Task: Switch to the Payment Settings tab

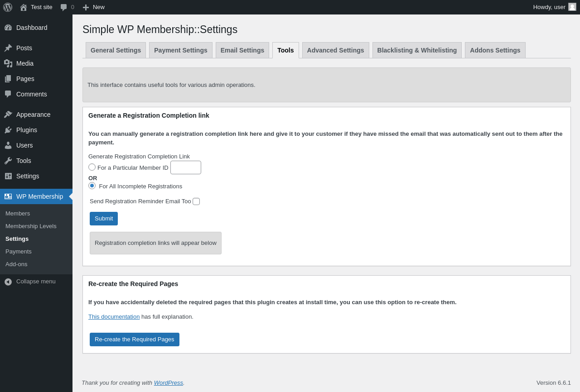Action: [x=180, y=50]
